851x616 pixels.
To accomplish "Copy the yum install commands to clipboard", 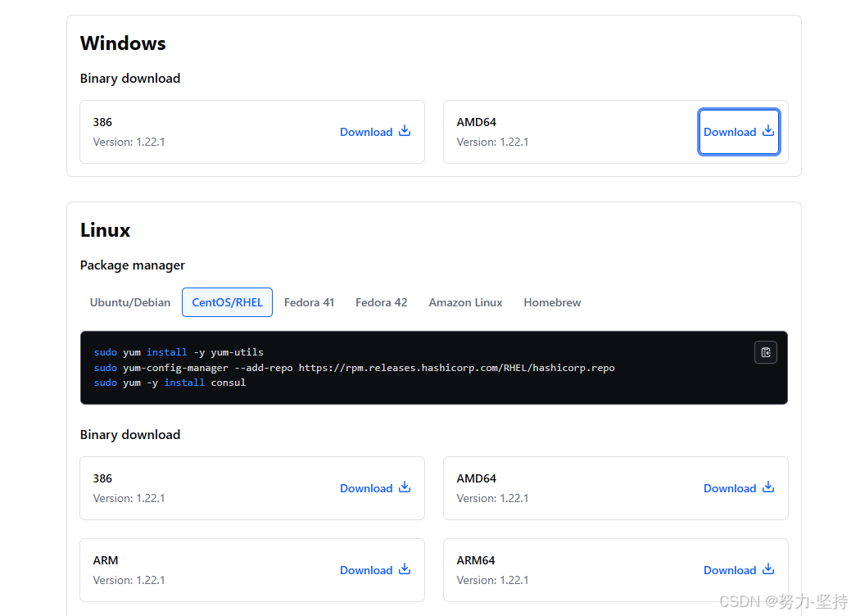I will click(x=765, y=352).
